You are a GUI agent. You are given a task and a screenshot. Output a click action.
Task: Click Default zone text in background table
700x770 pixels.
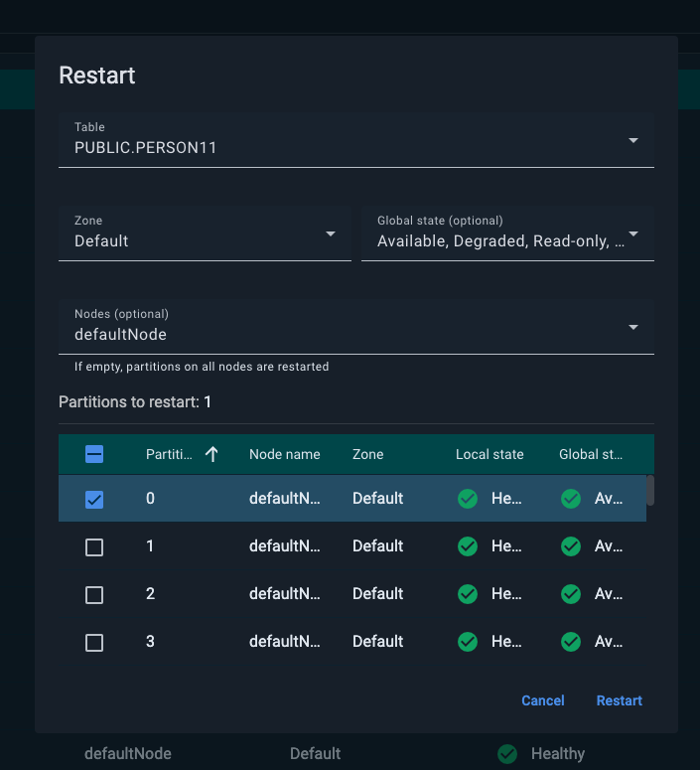(315, 754)
